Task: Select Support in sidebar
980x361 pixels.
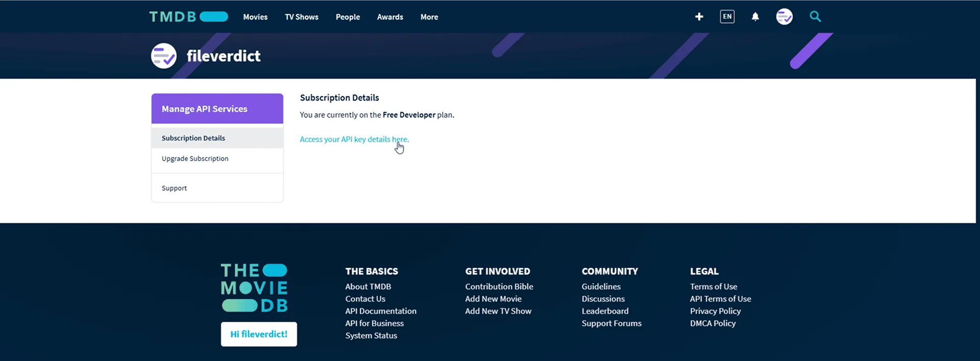Action: coord(217,188)
